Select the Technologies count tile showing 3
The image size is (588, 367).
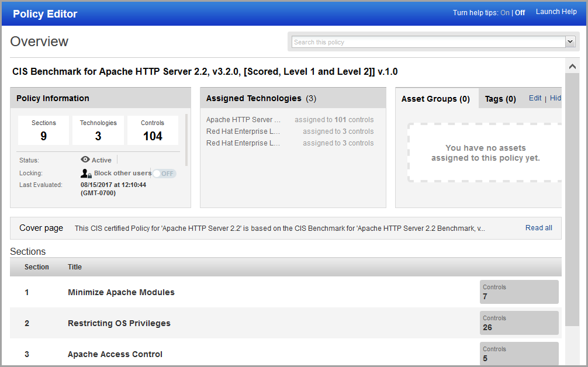(98, 130)
